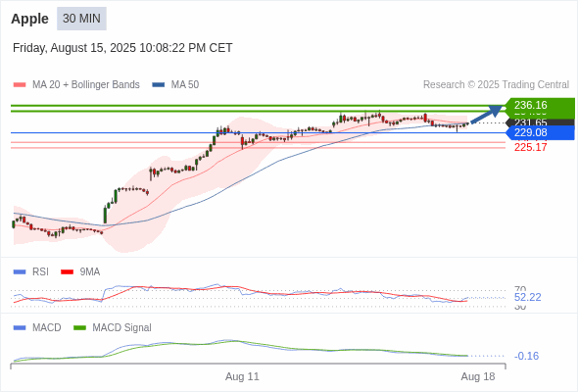Image resolution: width=578 pixels, height=392 pixels.
Task: Click the 9MA red legend marker
Action: [x=67, y=272]
